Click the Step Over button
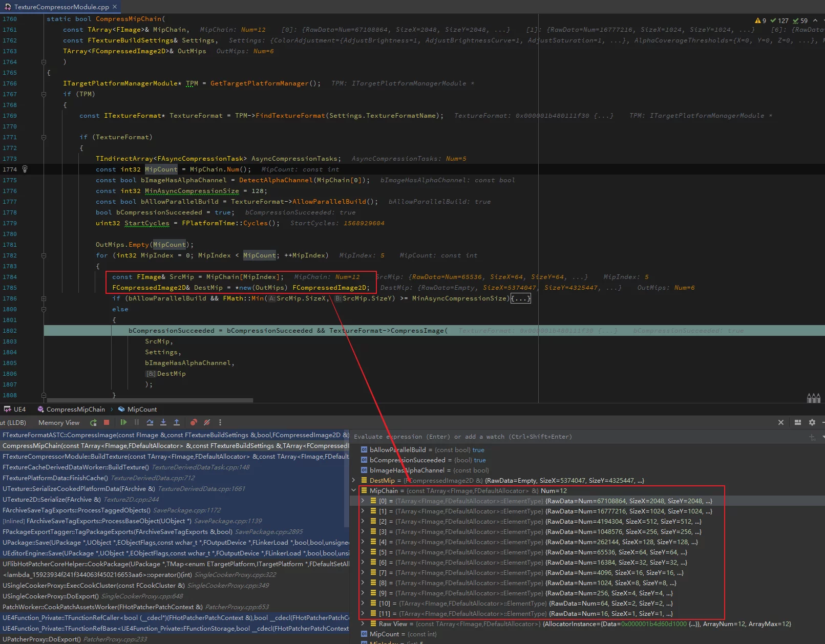This screenshot has width=825, height=644. click(150, 422)
